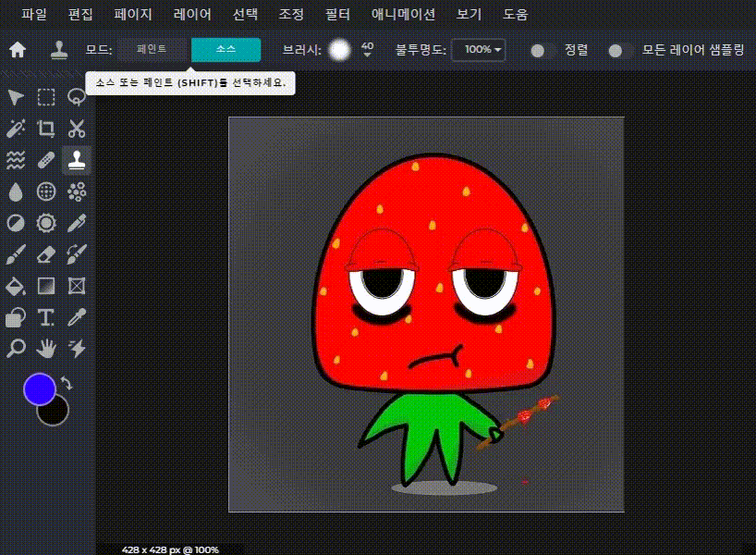The height and width of the screenshot is (555, 756).
Task: Click the stamp icon in options bar
Action: (x=59, y=50)
